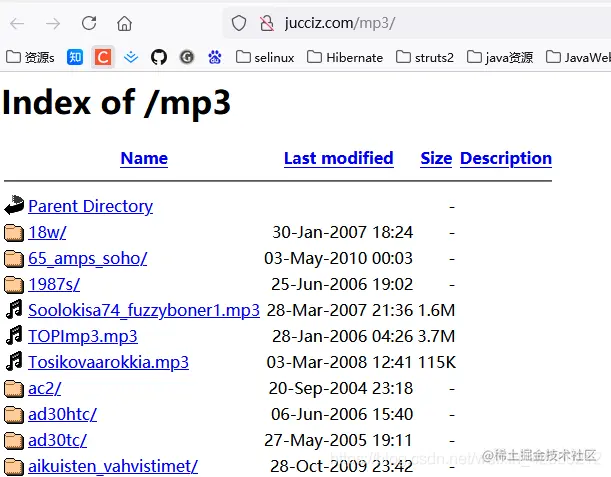Image resolution: width=611 pixels, height=477 pixels.
Task: Open the red C (CSDN) bookmark
Action: click(103, 57)
